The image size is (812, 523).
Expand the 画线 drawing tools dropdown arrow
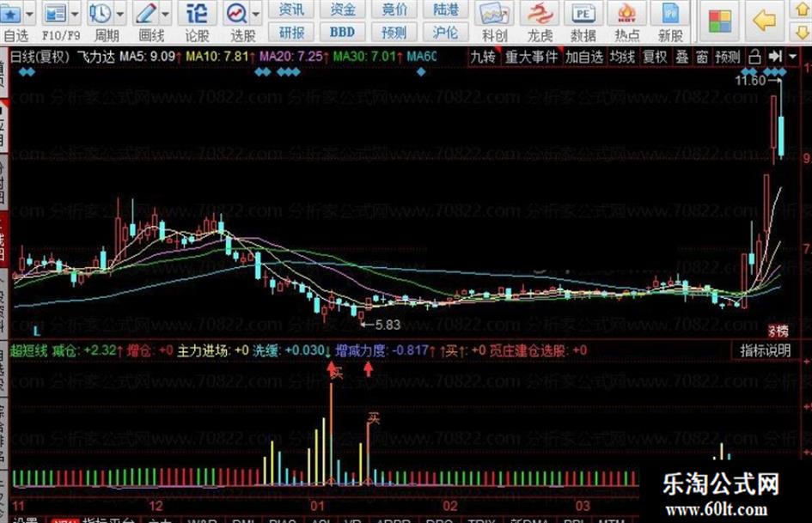coord(165,14)
